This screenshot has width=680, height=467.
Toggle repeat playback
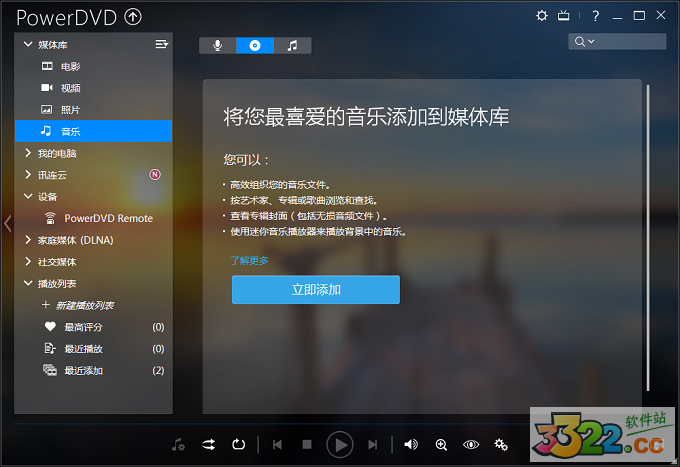[239, 444]
